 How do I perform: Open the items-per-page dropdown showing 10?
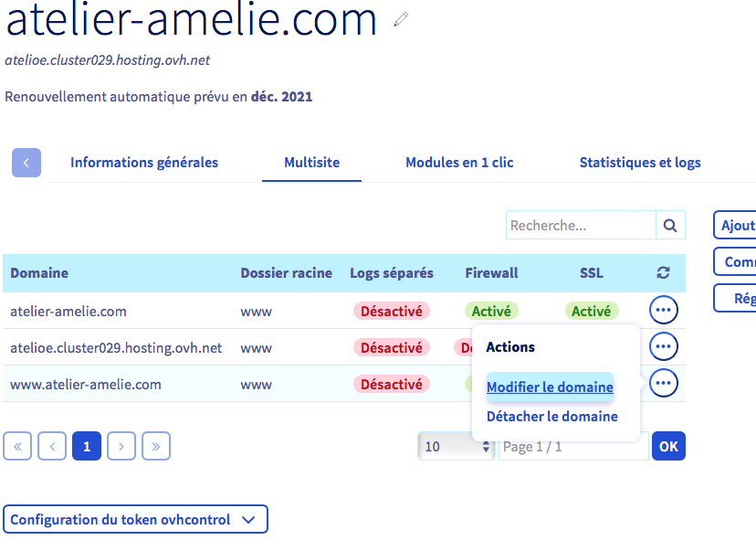(456, 446)
